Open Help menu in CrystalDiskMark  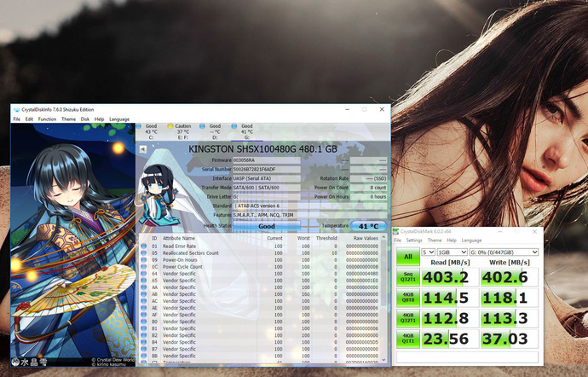click(x=452, y=241)
